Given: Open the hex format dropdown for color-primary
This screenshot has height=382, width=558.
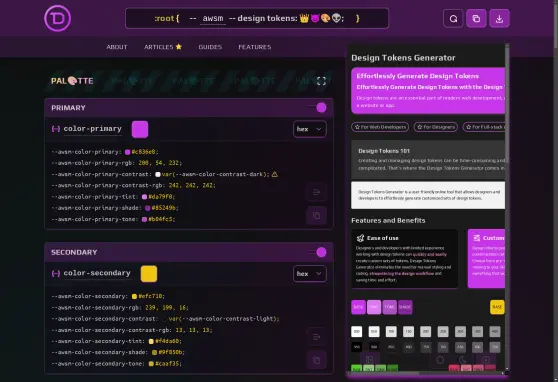Looking at the screenshot, I should click(x=310, y=129).
